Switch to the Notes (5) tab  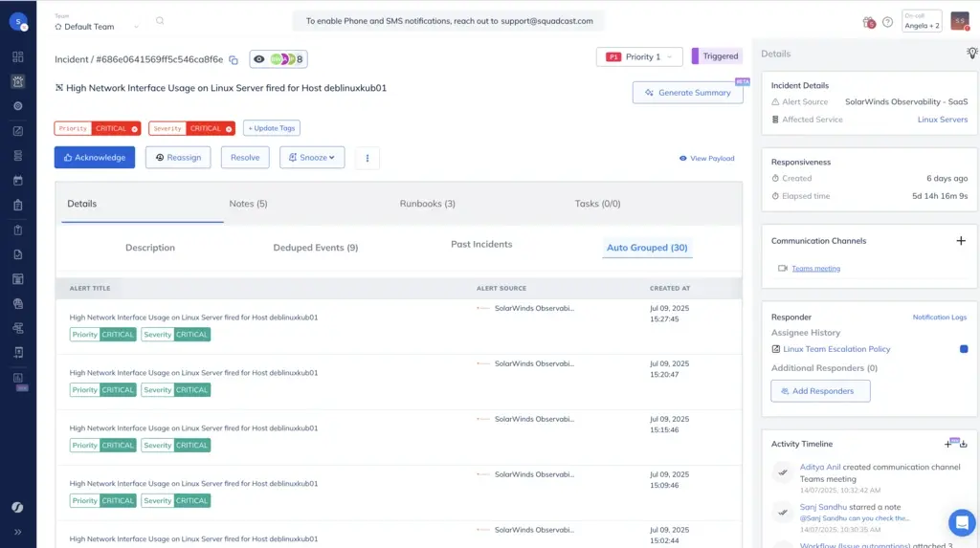pyautogui.click(x=248, y=204)
